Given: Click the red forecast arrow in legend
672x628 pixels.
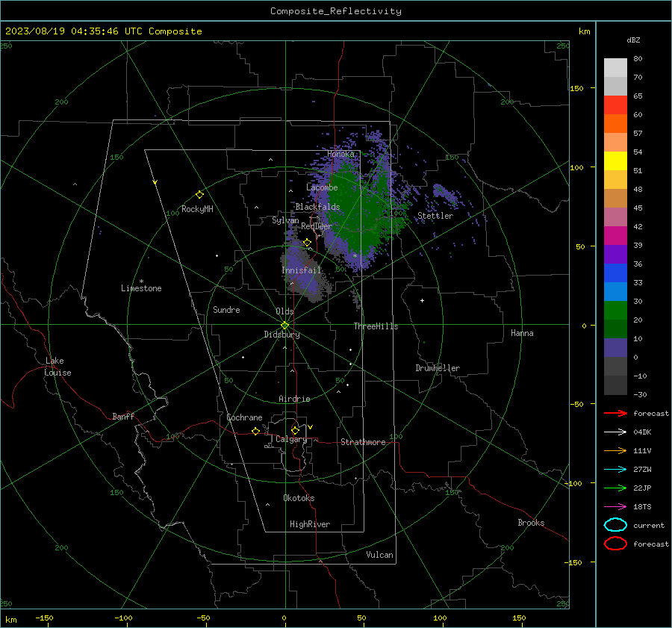Looking at the screenshot, I should pos(615,413).
